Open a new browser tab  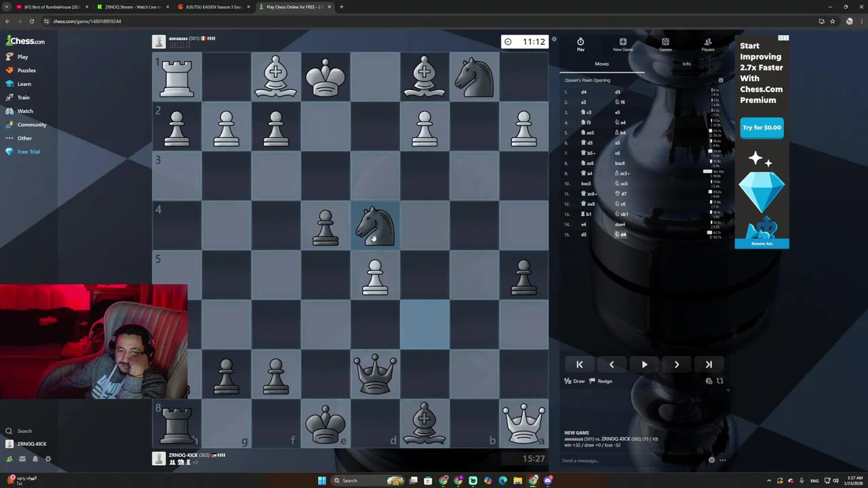pyautogui.click(x=341, y=7)
